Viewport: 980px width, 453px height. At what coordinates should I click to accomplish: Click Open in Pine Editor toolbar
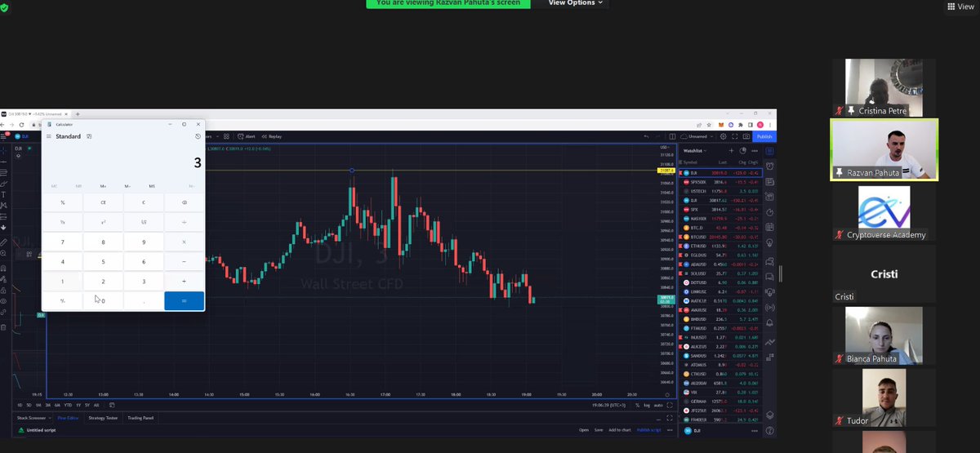(x=584, y=429)
